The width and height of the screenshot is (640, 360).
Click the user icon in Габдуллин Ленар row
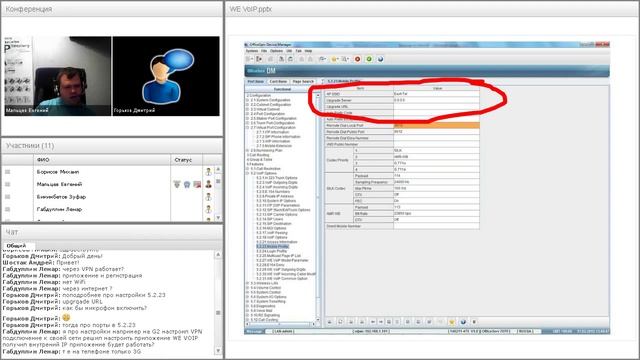tap(209, 209)
